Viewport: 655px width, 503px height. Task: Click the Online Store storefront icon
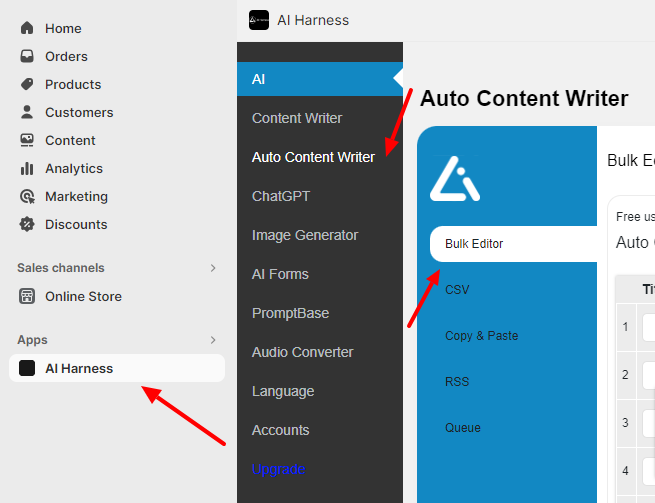pos(27,296)
